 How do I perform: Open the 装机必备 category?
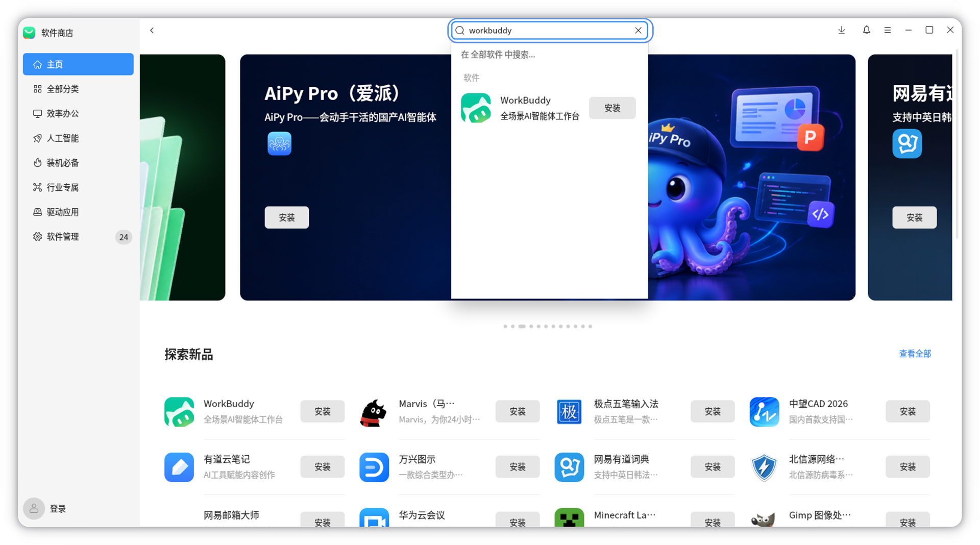pyautogui.click(x=78, y=163)
